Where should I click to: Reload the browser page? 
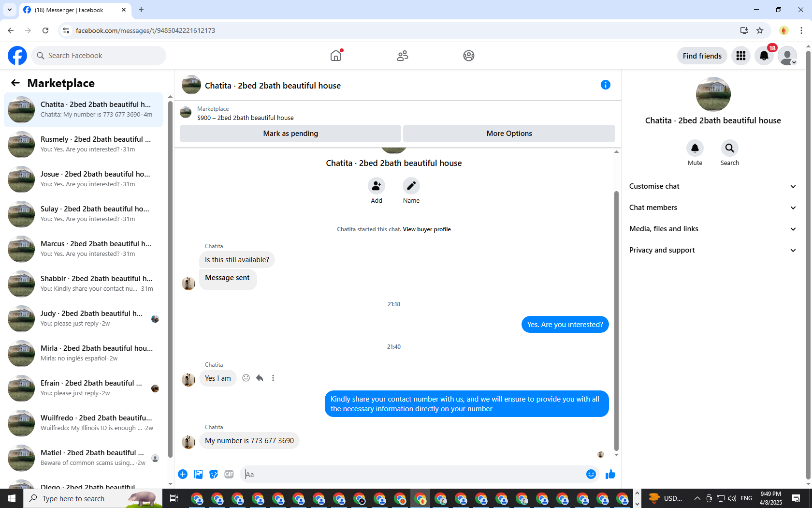coord(45,30)
